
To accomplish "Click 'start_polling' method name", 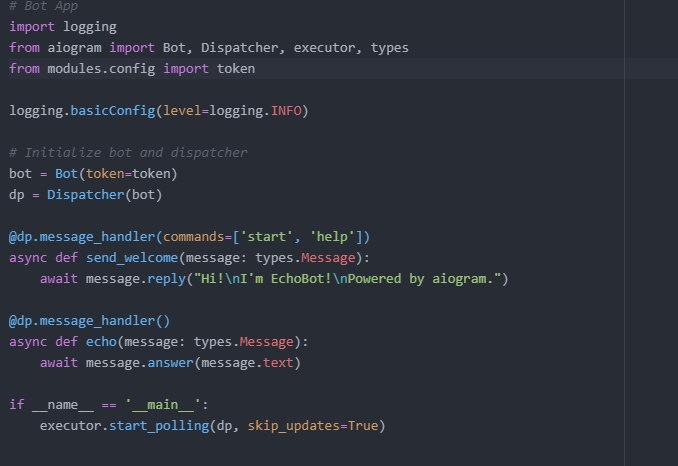I will pyautogui.click(x=159, y=426).
